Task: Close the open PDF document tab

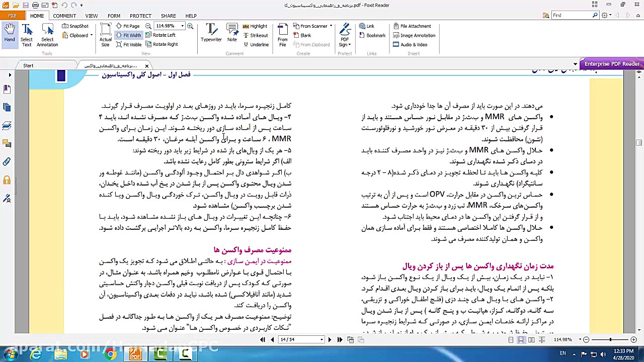Action: [147, 66]
